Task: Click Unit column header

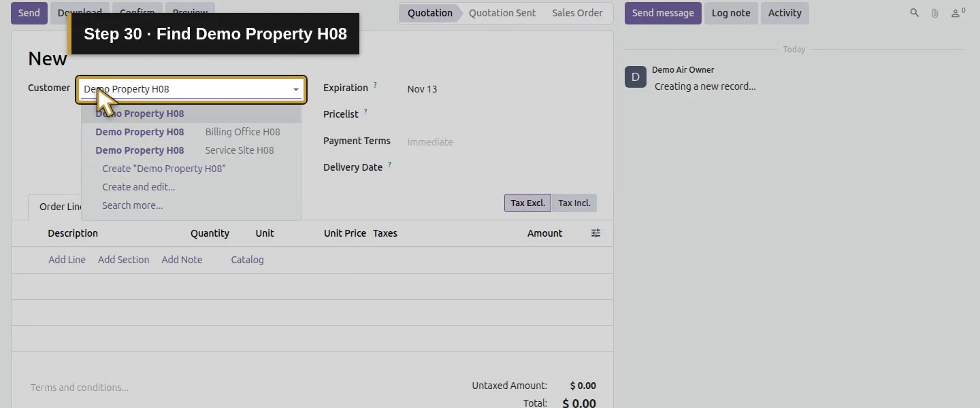Action: (x=265, y=233)
